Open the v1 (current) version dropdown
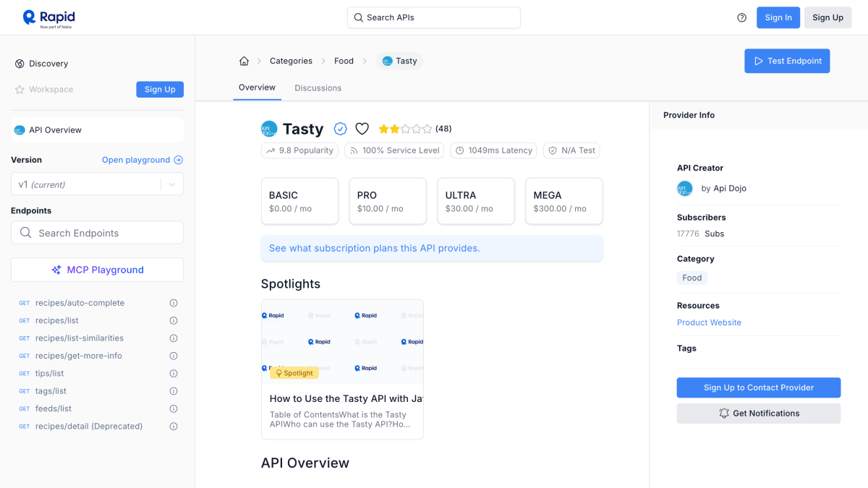Viewport: 868px width, 488px height. coord(97,184)
